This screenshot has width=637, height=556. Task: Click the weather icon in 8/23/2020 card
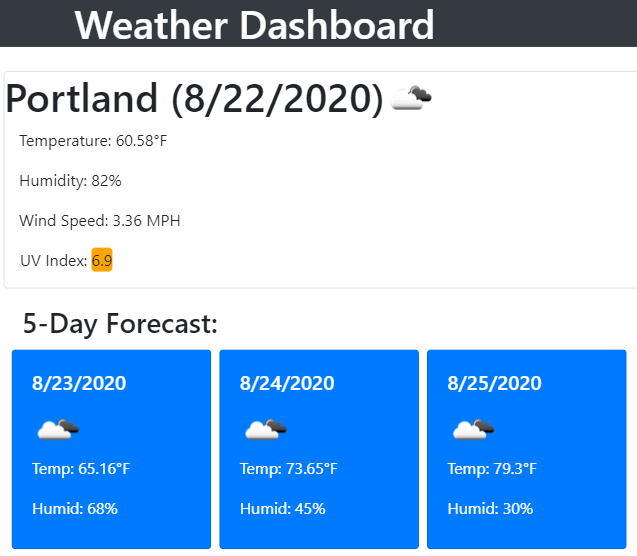click(58, 430)
